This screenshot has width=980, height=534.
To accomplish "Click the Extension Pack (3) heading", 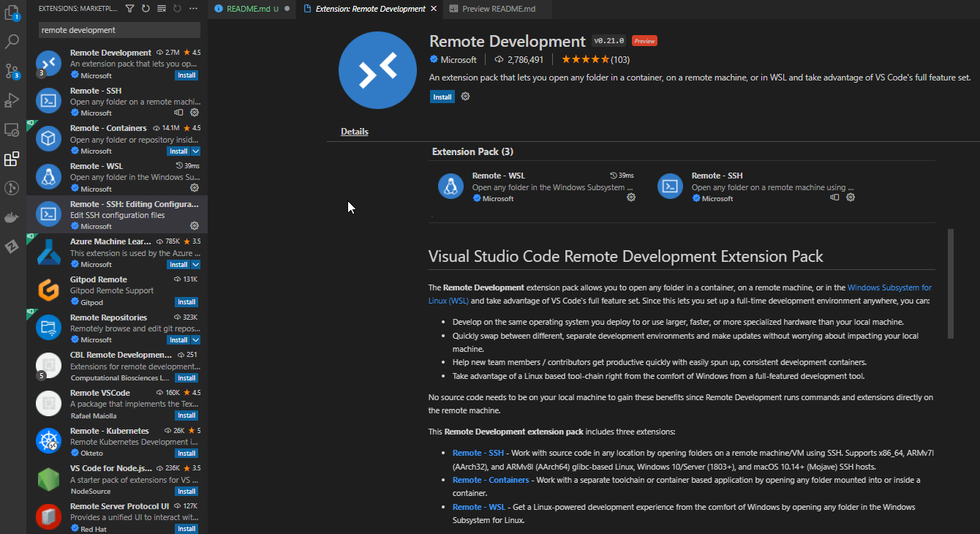I will point(472,151).
